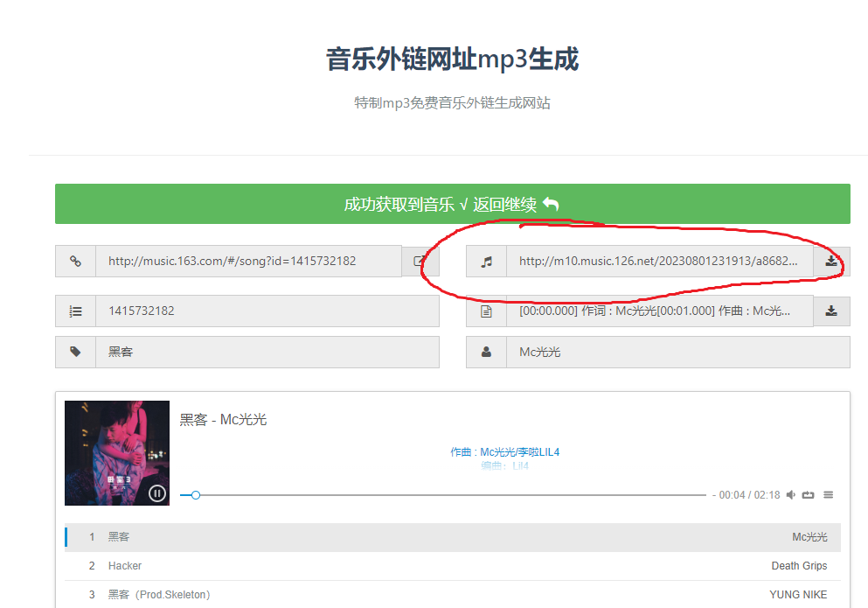Select the song title field 黑客
Screen dimensions: 868x608
point(267,352)
